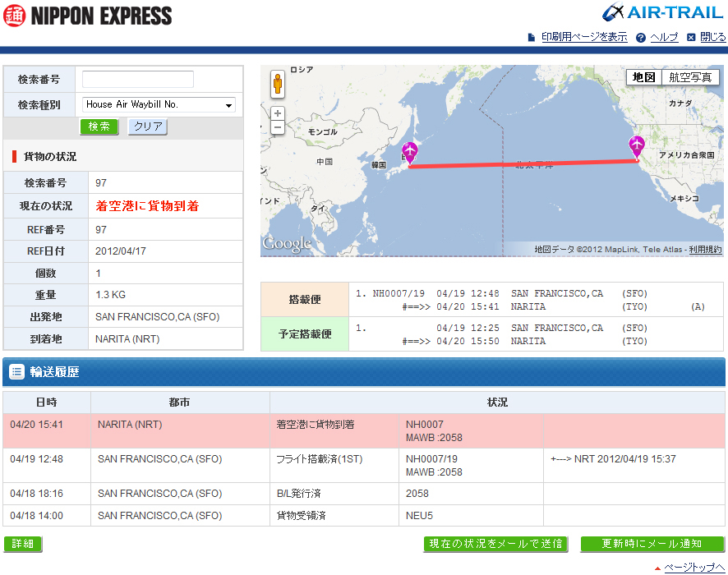728x575 pixels.
Task: Click 更新時にメール通知 notification button
Action: click(x=652, y=544)
